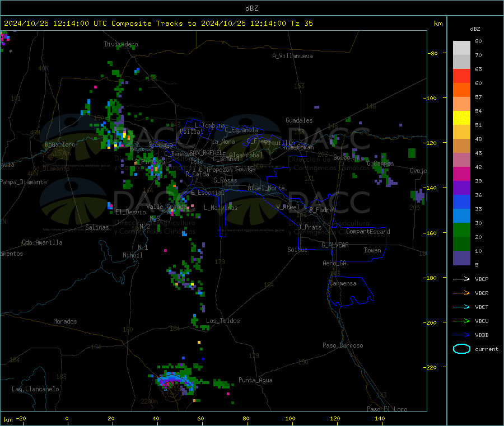Click the dBZ title in top bar

(x=251, y=8)
